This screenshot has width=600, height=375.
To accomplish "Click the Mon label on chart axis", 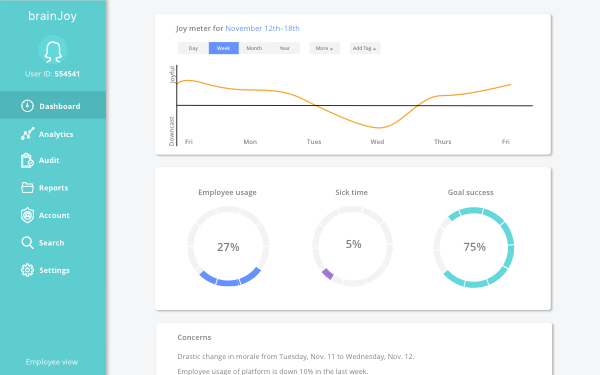I will pos(250,142).
